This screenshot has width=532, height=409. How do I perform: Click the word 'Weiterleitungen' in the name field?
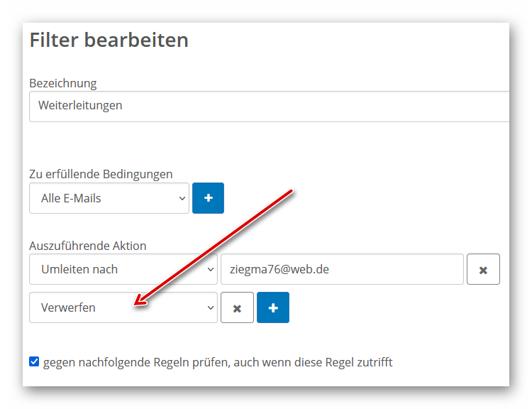(x=80, y=106)
